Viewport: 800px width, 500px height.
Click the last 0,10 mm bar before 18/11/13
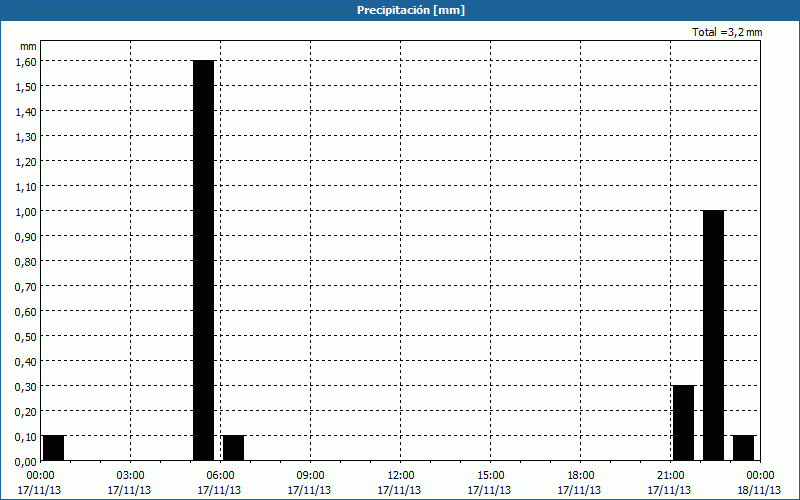(x=743, y=448)
